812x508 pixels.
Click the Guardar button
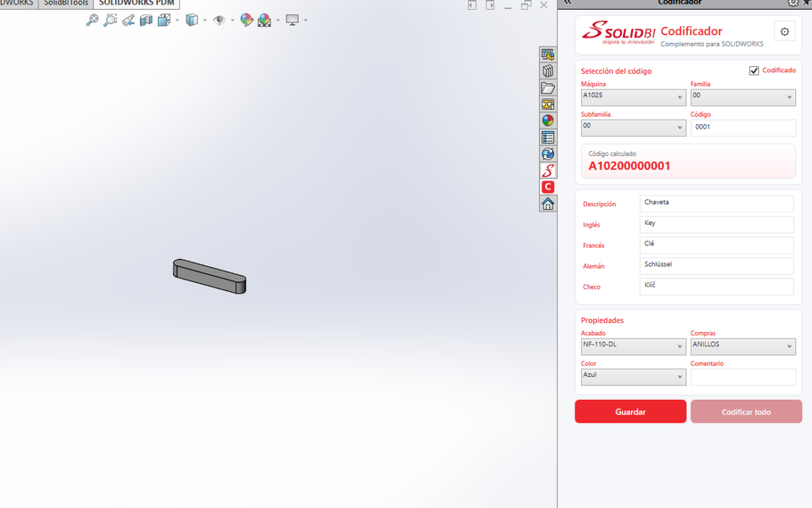point(630,412)
